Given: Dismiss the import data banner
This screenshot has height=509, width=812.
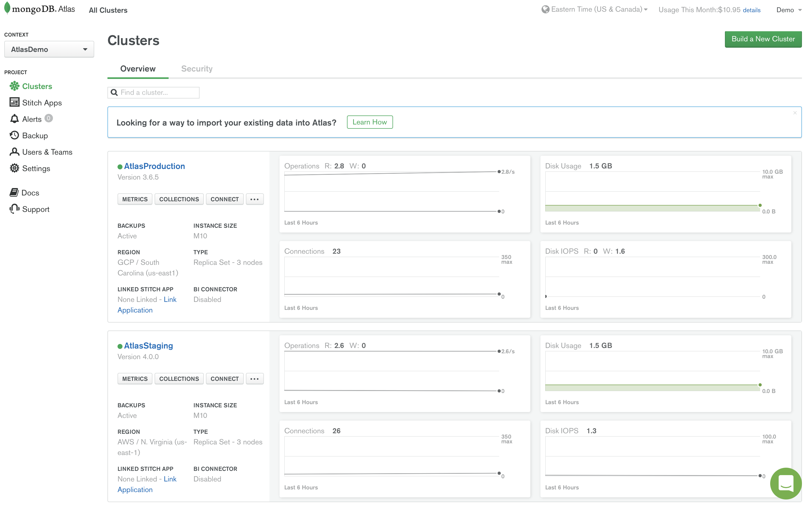Looking at the screenshot, I should click(795, 113).
